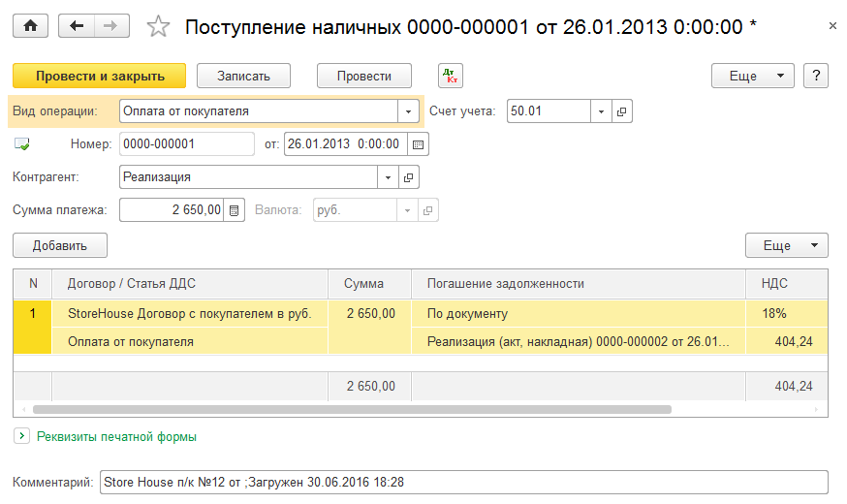The width and height of the screenshot is (847, 504).
Task: Click the forward navigation arrow
Action: coord(111,26)
